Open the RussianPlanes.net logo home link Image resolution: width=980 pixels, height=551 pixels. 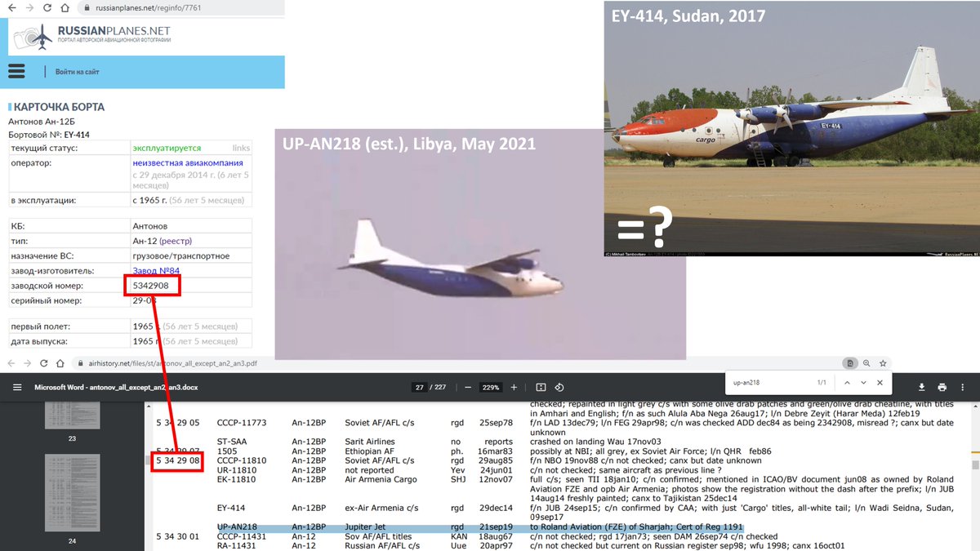pyautogui.click(x=92, y=37)
